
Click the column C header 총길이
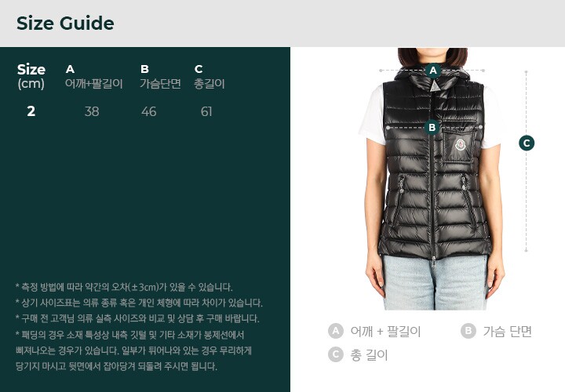[x=210, y=76]
